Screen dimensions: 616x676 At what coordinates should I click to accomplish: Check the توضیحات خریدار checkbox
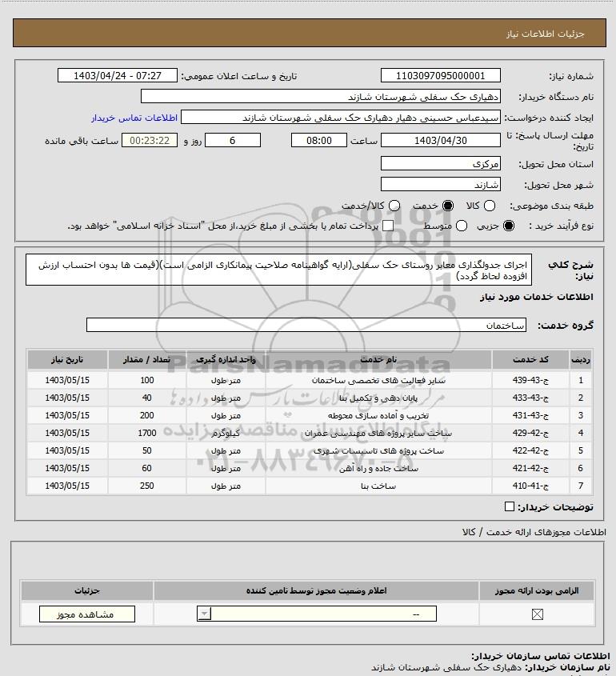point(510,506)
